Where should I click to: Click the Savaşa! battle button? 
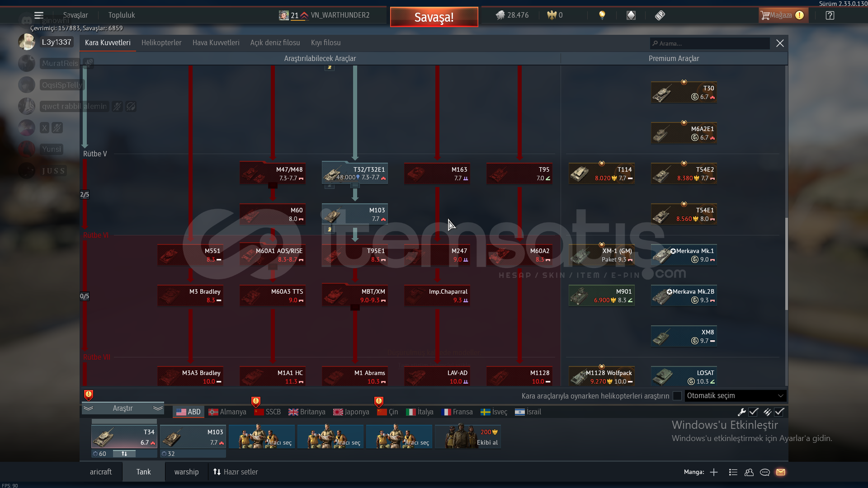pos(434,17)
